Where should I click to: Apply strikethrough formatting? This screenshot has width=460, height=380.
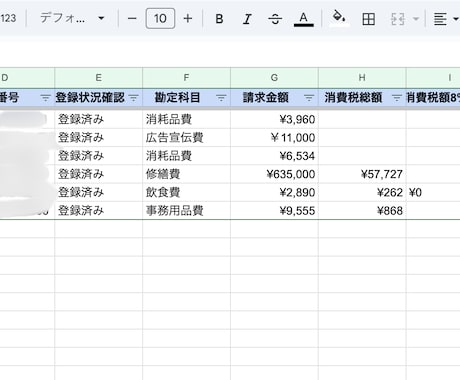[x=275, y=19]
